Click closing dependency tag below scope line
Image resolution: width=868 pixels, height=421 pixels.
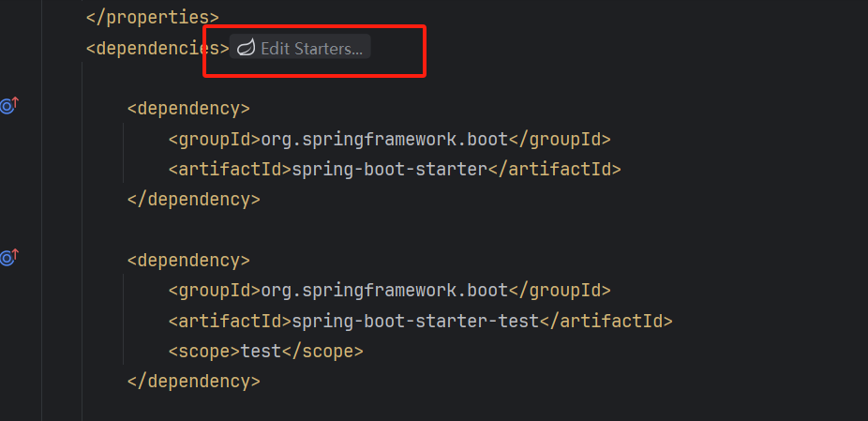193,382
